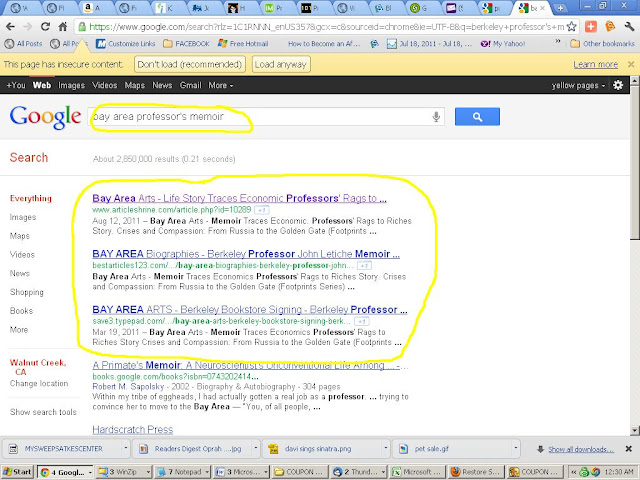Select Videos in the black Google bar
The height and width of the screenshot is (480, 640).
tap(104, 85)
